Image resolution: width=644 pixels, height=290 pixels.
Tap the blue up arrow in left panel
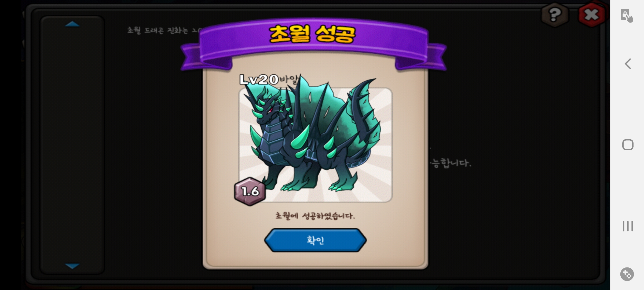[x=72, y=24]
